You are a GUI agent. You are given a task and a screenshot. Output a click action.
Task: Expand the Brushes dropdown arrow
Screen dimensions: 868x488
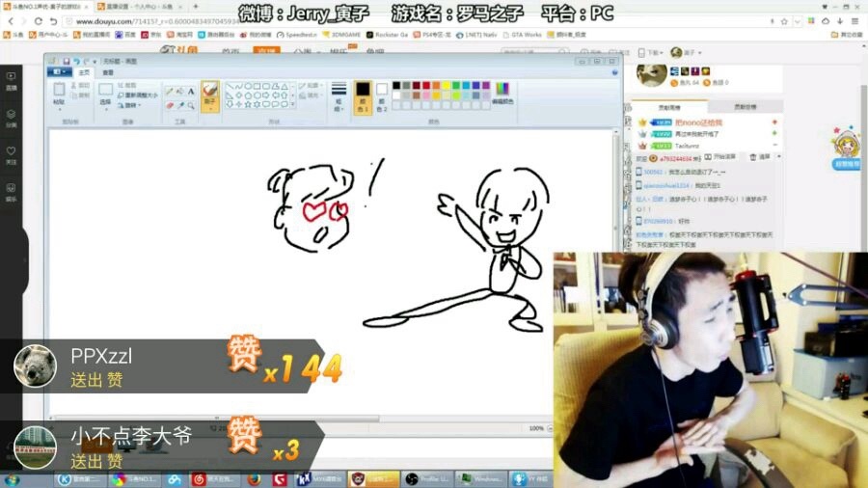[210, 109]
